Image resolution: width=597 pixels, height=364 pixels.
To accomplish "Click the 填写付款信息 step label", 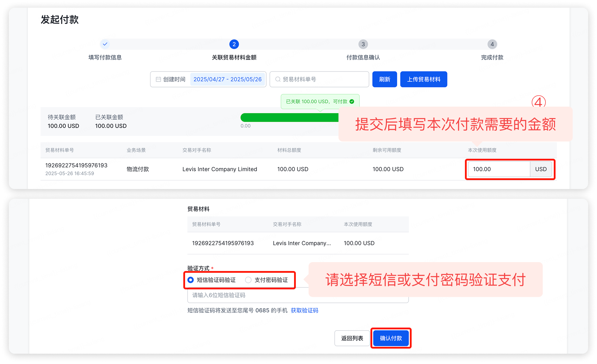I will point(105,57).
